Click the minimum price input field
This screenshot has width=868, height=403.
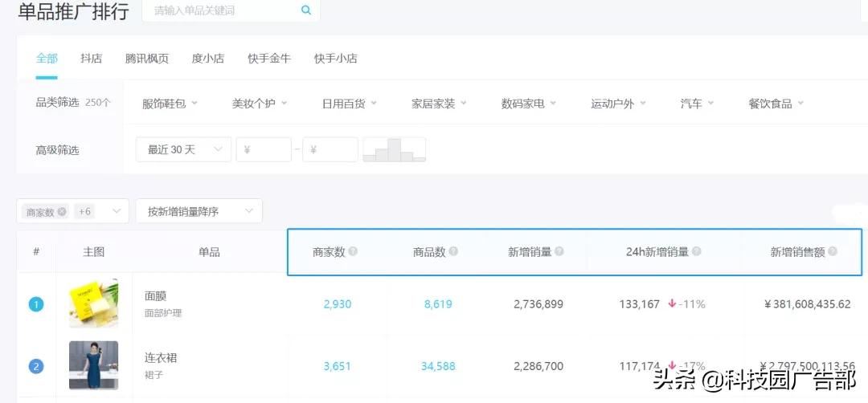264,149
